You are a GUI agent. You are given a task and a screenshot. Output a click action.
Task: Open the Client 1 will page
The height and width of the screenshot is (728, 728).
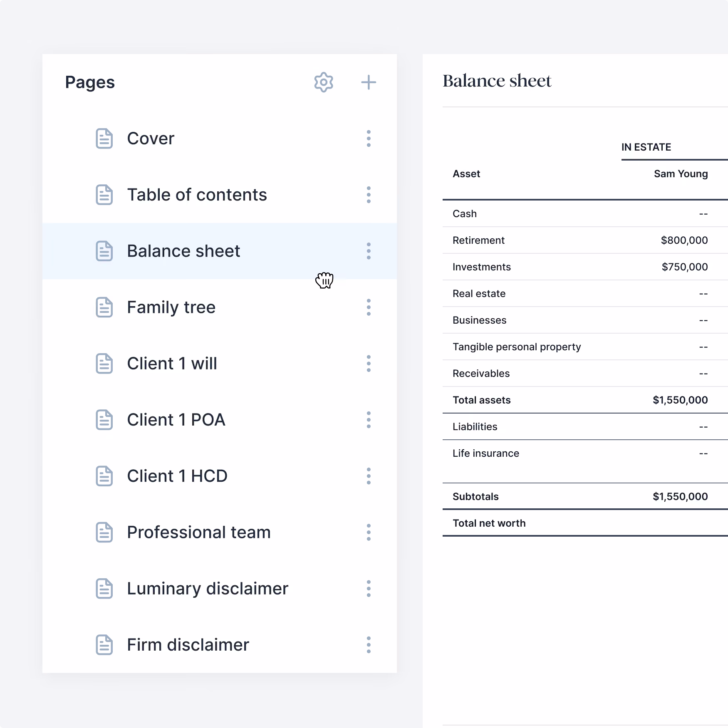[x=220, y=364]
